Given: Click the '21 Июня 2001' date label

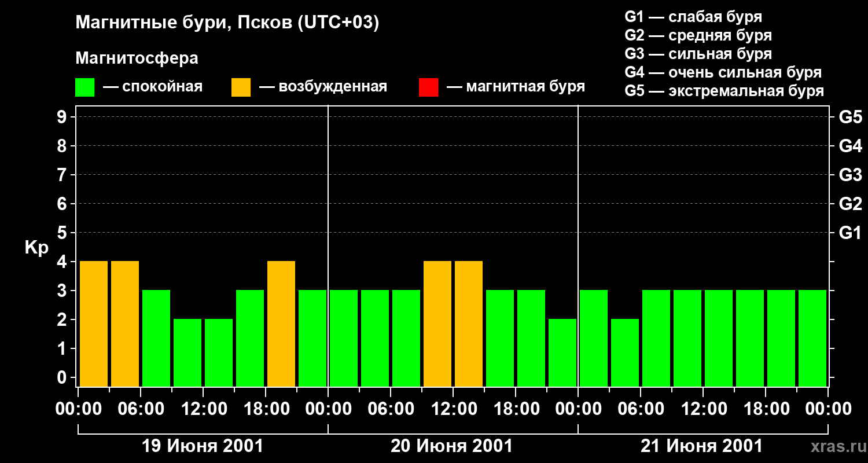Looking at the screenshot, I should point(702,446).
